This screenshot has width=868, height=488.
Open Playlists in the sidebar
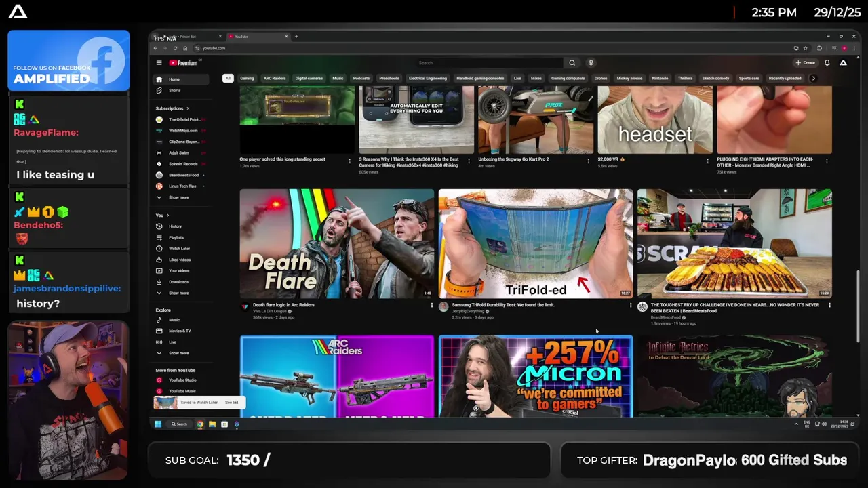pos(181,237)
